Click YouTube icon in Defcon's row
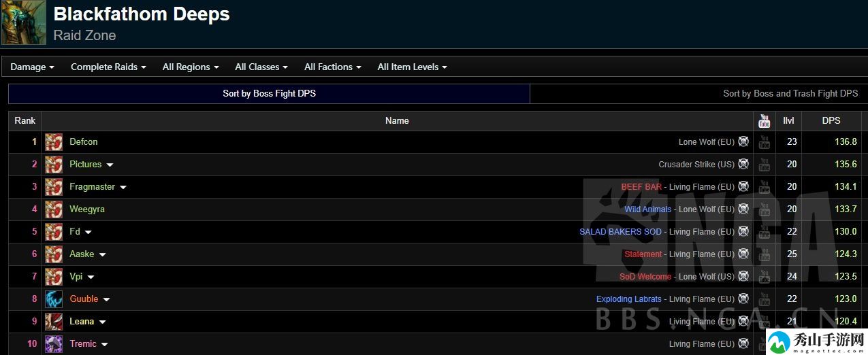 tap(765, 142)
